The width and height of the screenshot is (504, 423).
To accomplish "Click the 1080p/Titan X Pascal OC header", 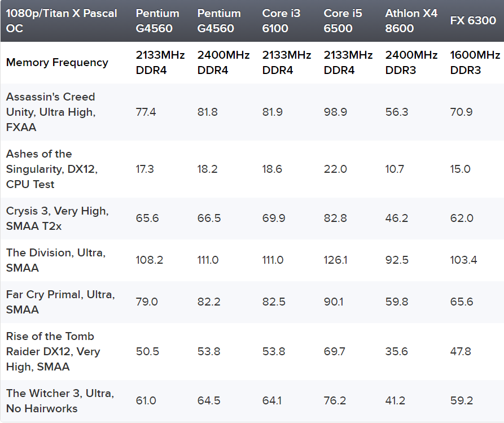I will 62,21.
